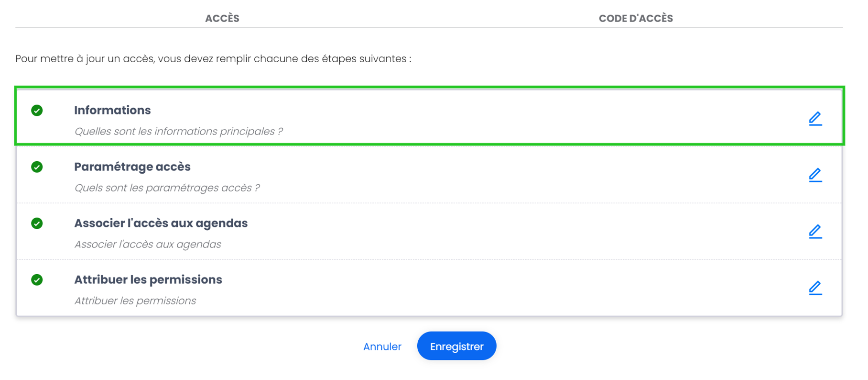The image size is (868, 380).
Task: Select the Informations step title
Action: [x=112, y=110]
